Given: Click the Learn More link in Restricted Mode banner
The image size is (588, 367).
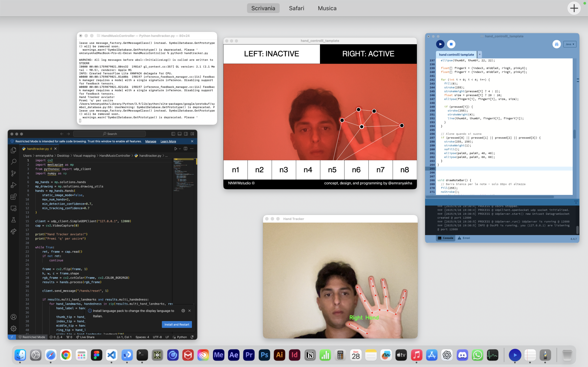Looking at the screenshot, I should pyautogui.click(x=168, y=141).
